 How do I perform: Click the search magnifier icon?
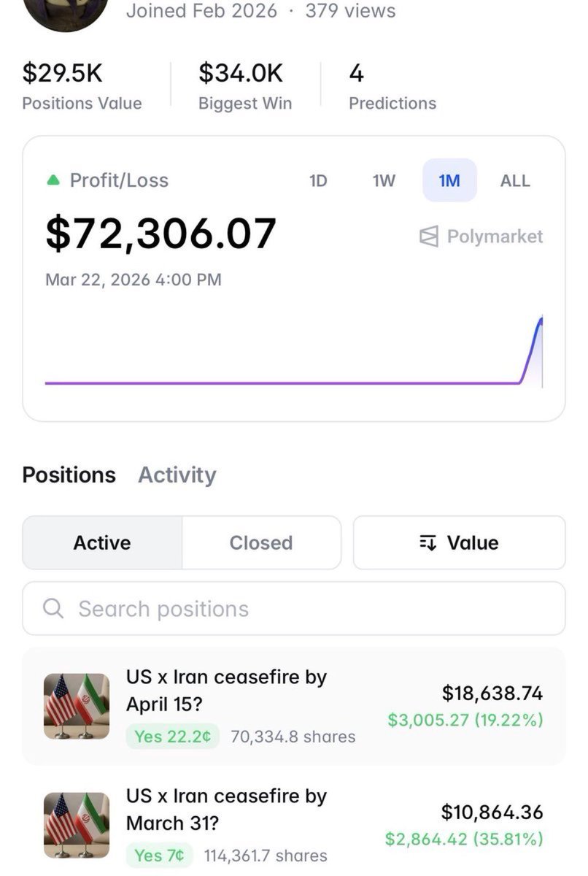point(53,609)
